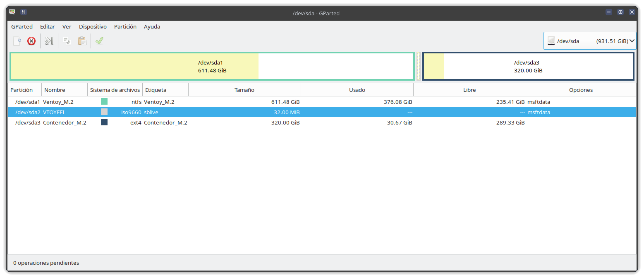The image size is (644, 278).
Task: Click the Tamaño column header
Action: point(244,90)
